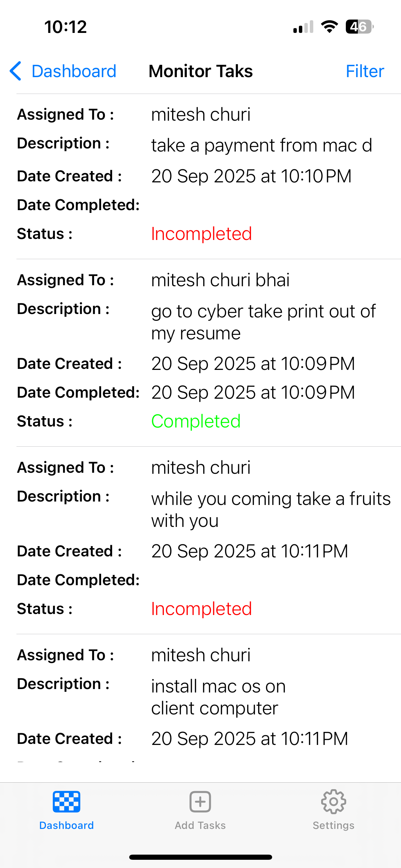Open the Dashboard checkered tab icon

click(66, 801)
